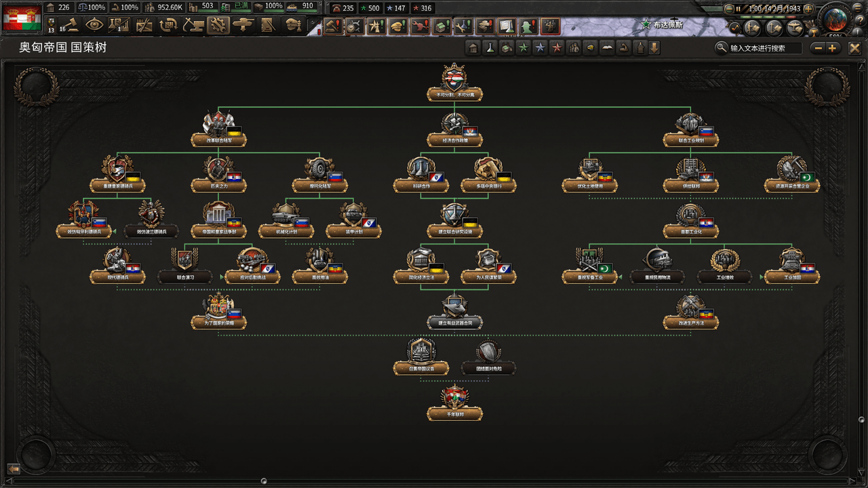Select the 建立联合研究设施 focus
Viewport: 868px width, 488px height.
454,220
